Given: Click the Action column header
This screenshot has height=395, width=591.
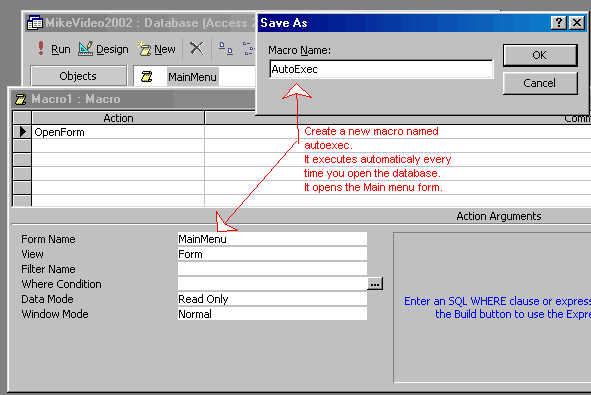Looking at the screenshot, I should [118, 118].
